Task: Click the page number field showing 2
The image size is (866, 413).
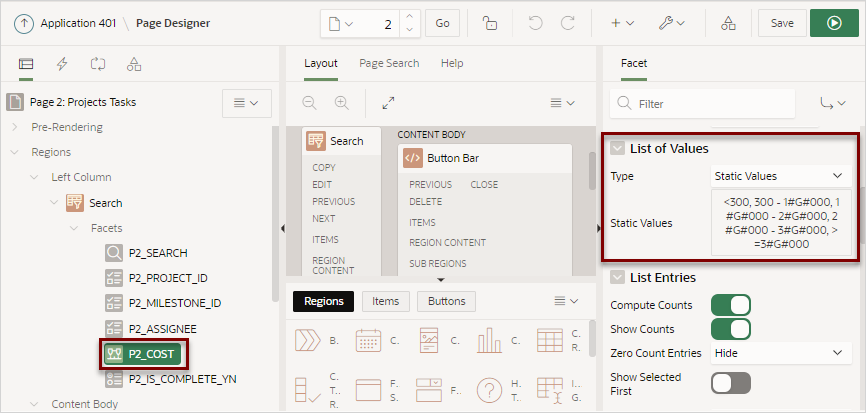Action: (378, 24)
